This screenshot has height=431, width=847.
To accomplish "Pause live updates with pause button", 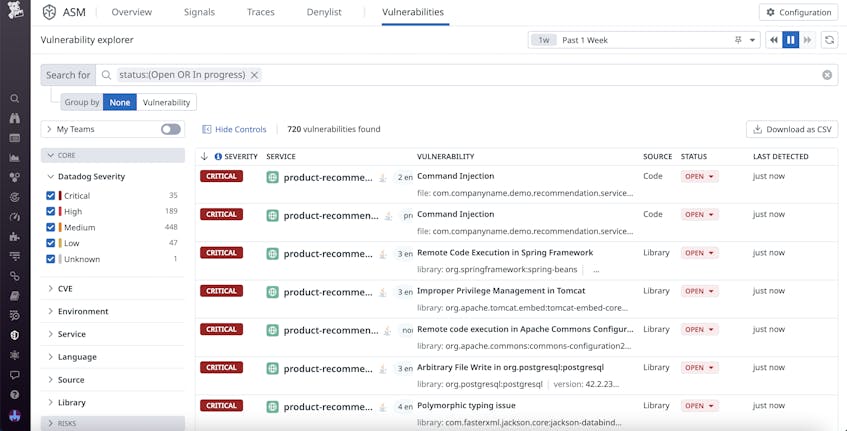I will pyautogui.click(x=790, y=40).
